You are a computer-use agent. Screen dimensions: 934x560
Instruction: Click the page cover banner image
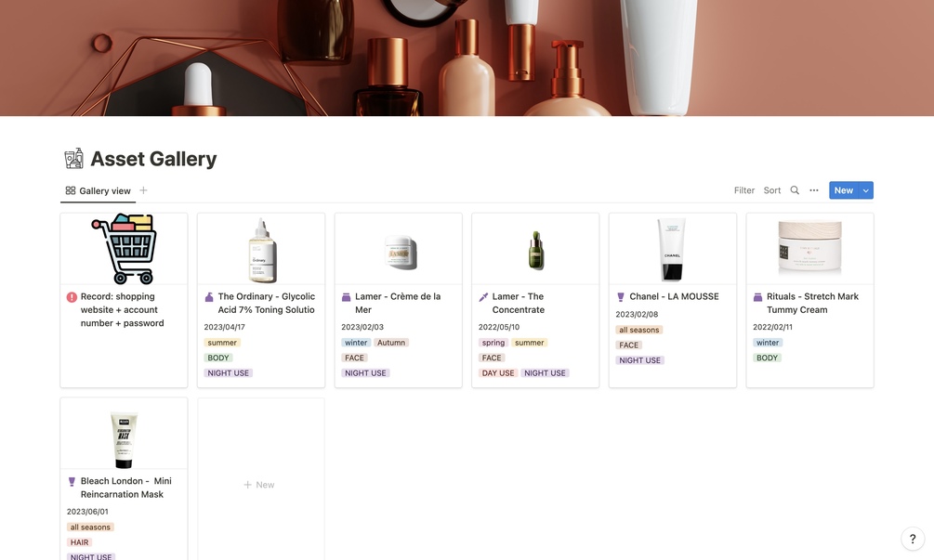pos(467,58)
